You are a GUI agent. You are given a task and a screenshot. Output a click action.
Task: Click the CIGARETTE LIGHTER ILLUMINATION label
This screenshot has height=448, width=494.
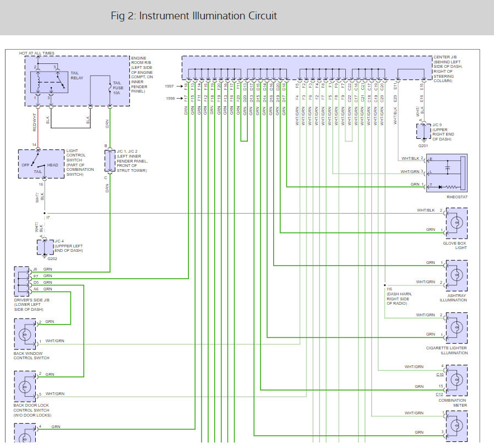click(447, 350)
